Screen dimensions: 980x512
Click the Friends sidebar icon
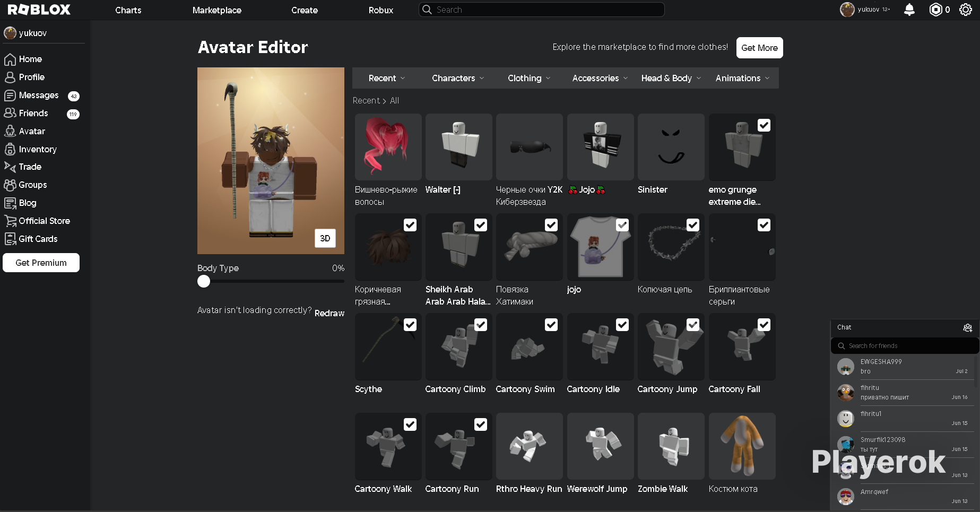coord(10,113)
